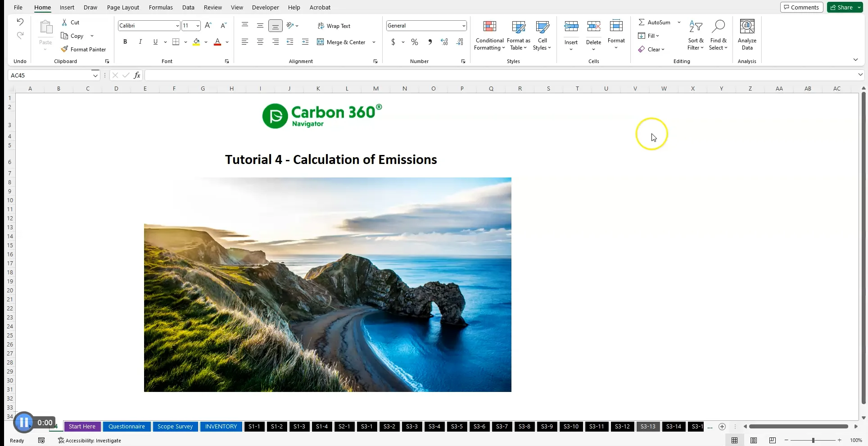Toggle bold formatting in the Font group
The width and height of the screenshot is (868, 446).
[x=125, y=41]
